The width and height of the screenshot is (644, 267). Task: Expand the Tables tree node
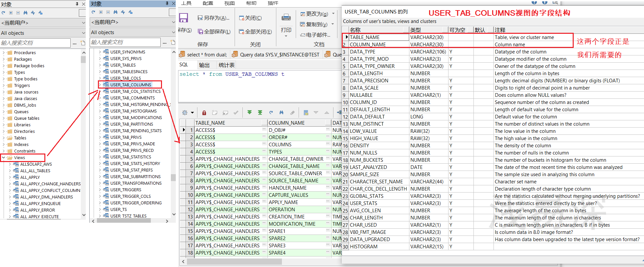coord(3,138)
